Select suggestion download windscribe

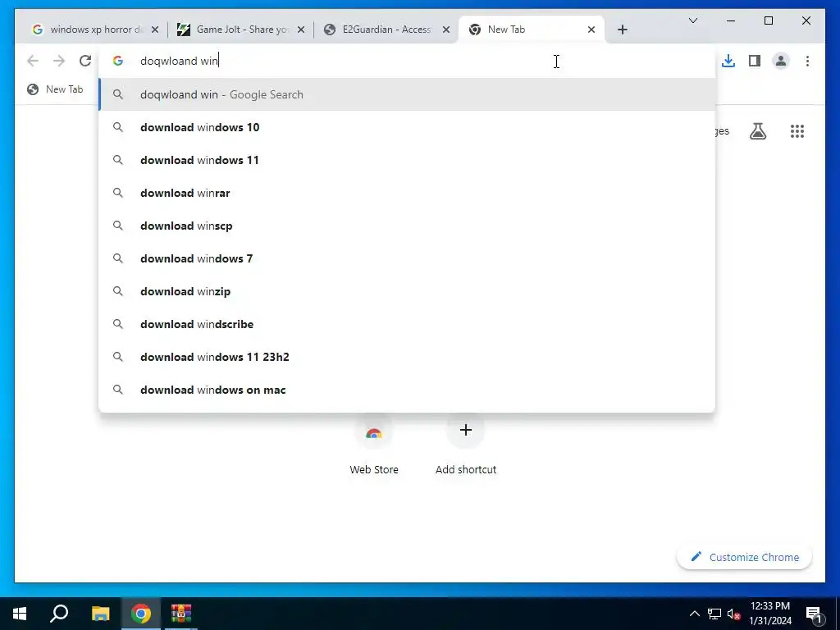[407, 324]
